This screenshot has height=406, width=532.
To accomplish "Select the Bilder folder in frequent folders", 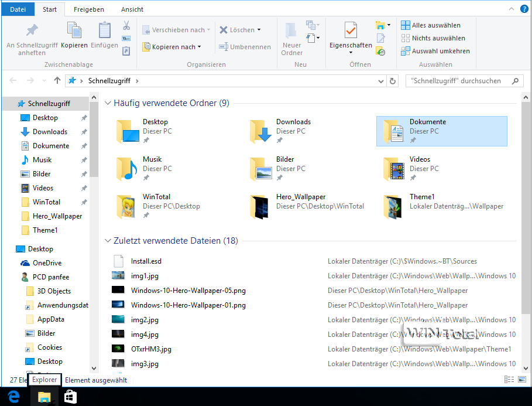I will click(x=309, y=169).
